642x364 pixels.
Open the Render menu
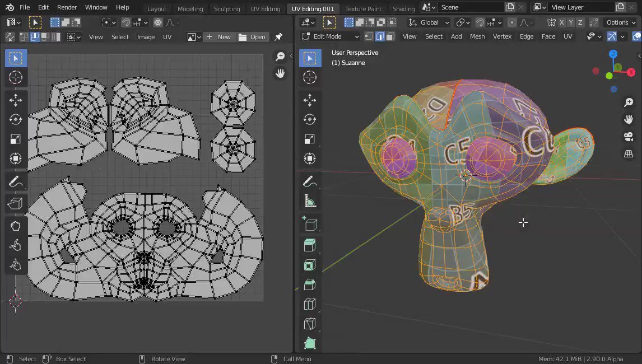[x=67, y=7]
